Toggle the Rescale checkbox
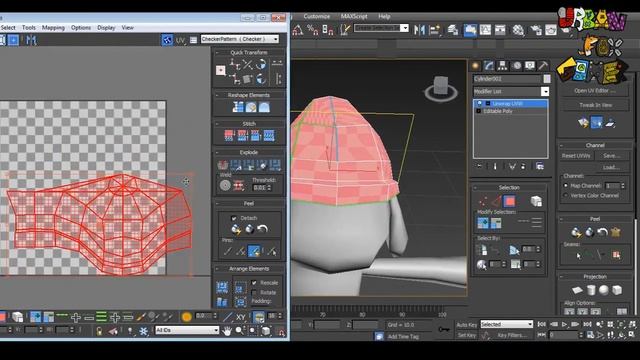The height and width of the screenshot is (360, 640). [254, 282]
